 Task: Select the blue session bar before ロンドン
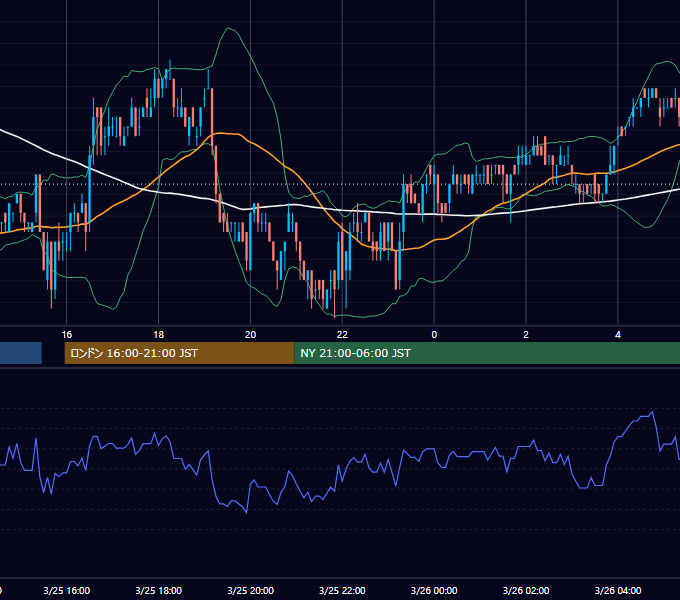pos(21,353)
